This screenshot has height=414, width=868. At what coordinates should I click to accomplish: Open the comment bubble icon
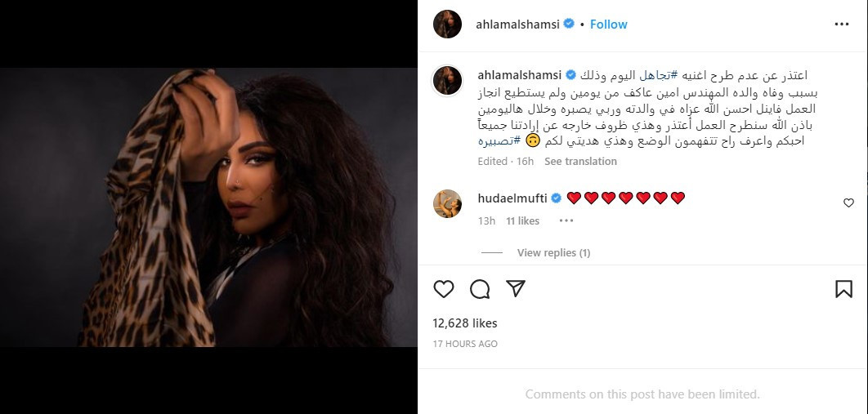[x=480, y=288]
